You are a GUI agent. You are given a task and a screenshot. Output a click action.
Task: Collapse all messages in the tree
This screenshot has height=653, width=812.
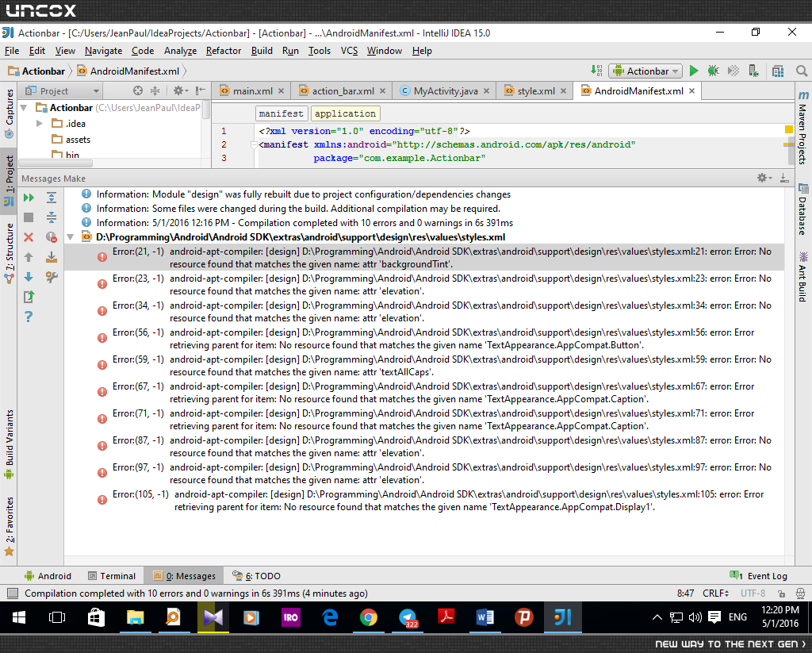52,217
